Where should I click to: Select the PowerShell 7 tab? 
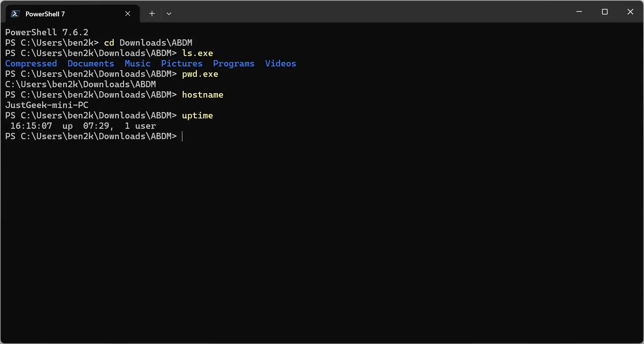click(x=73, y=14)
